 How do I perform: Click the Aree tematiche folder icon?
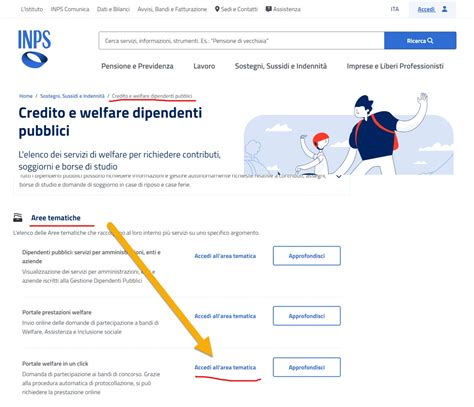pos(18,218)
